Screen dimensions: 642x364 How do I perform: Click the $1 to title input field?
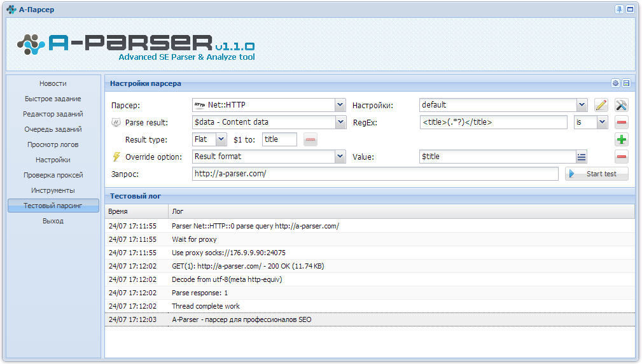tap(280, 139)
